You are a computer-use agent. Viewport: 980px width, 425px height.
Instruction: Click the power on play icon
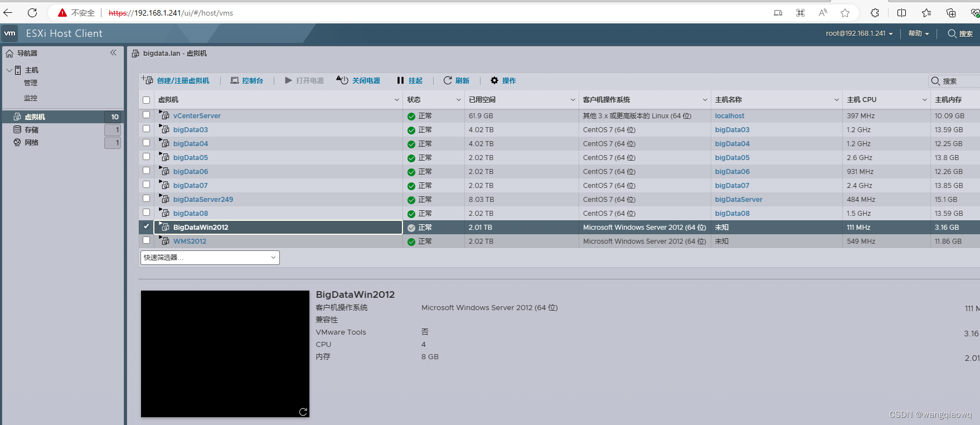point(288,80)
